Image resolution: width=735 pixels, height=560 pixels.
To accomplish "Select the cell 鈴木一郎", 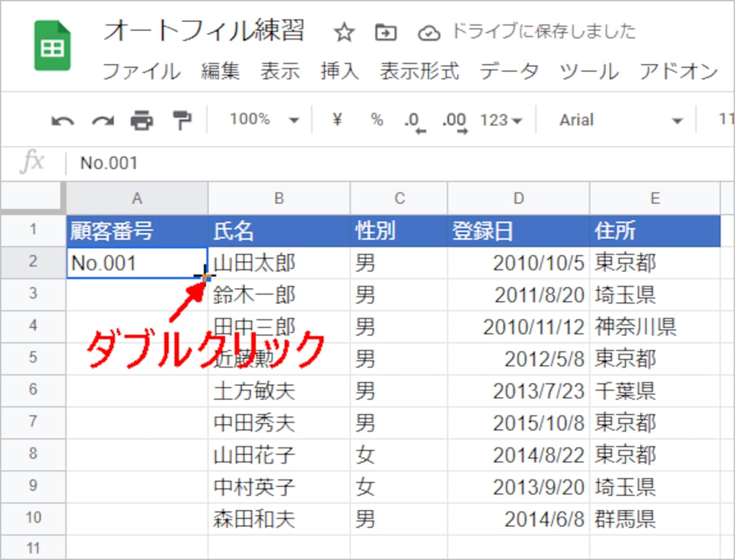I will pyautogui.click(x=279, y=295).
